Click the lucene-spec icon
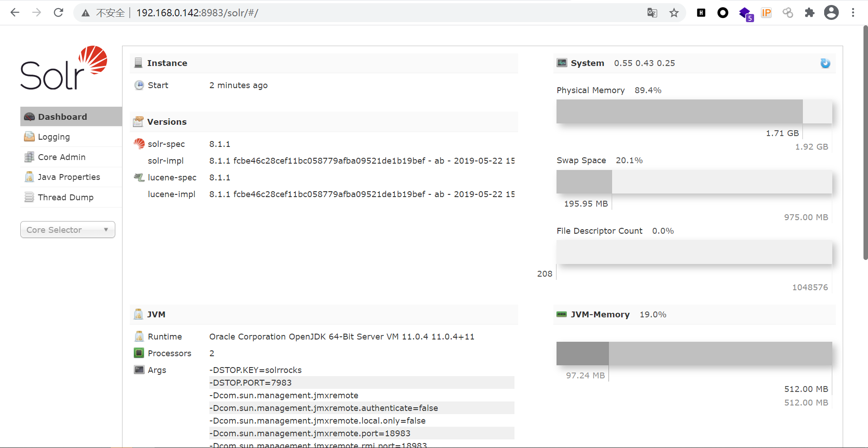 click(139, 177)
